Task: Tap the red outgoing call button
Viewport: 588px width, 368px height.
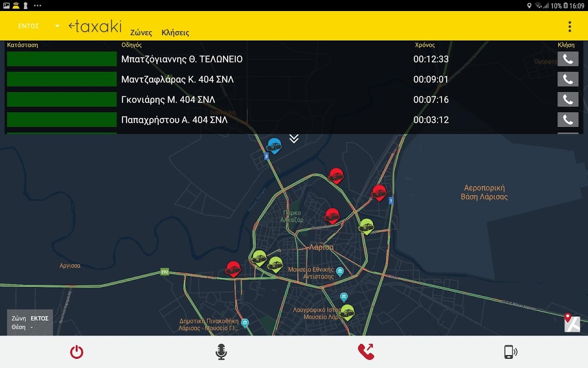Action: coord(366,352)
